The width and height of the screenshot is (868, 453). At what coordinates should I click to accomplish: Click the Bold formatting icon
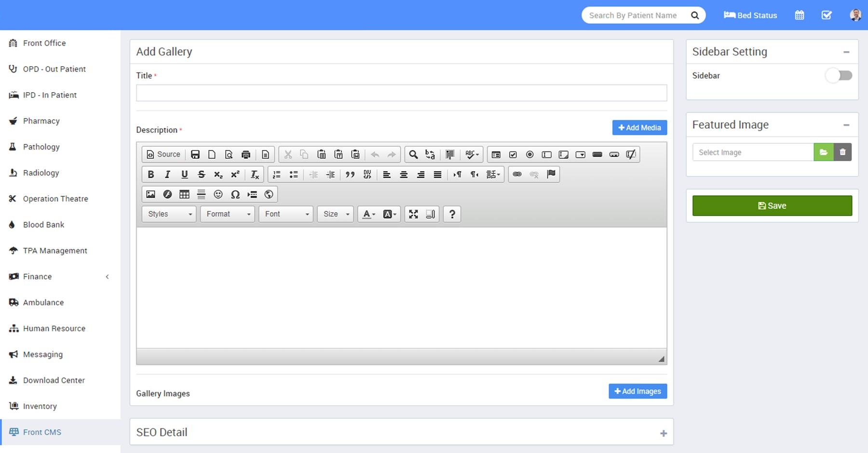pyautogui.click(x=151, y=175)
